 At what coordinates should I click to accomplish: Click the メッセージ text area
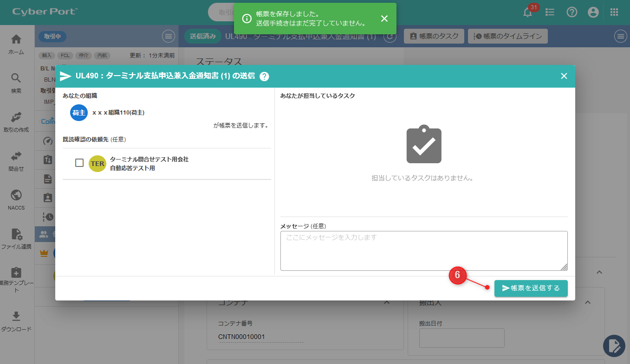click(x=423, y=251)
